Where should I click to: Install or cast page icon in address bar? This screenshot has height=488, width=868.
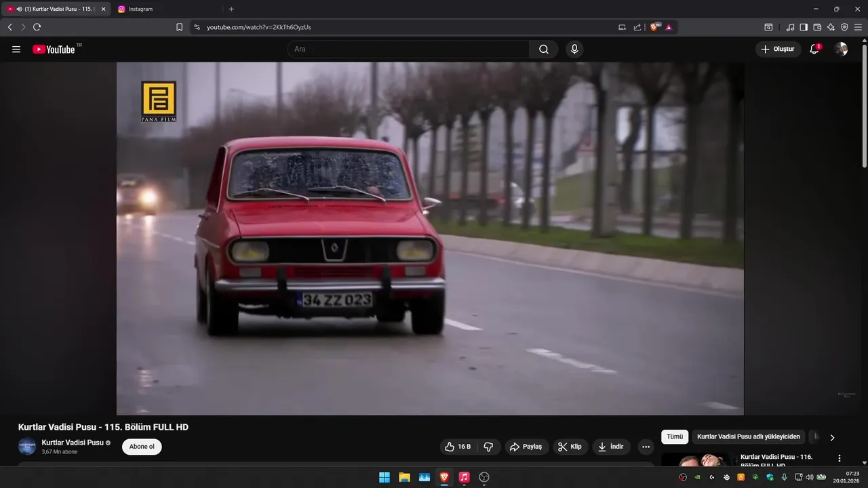(622, 27)
